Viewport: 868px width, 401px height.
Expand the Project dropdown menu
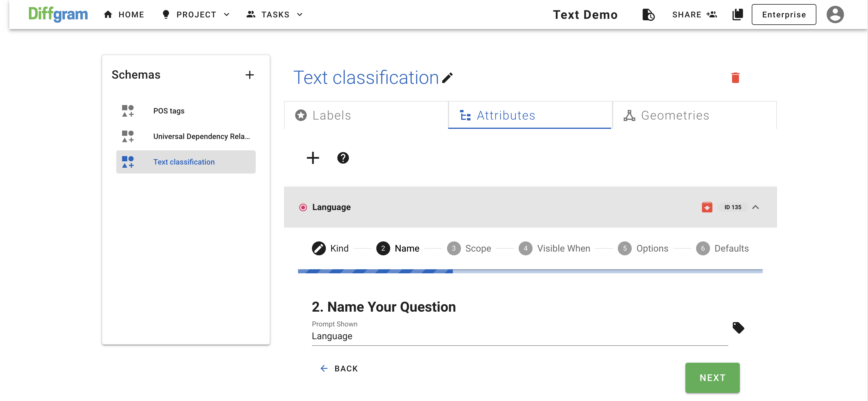pyautogui.click(x=196, y=15)
